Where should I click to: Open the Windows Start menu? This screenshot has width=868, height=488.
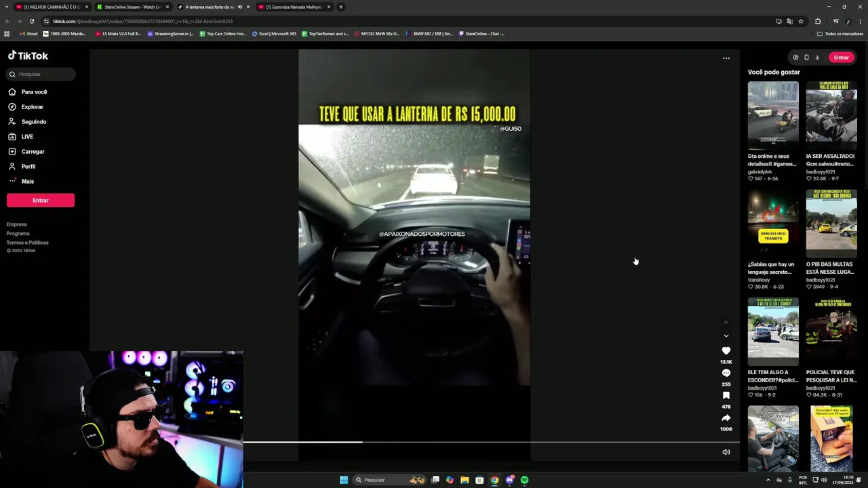pyautogui.click(x=344, y=480)
